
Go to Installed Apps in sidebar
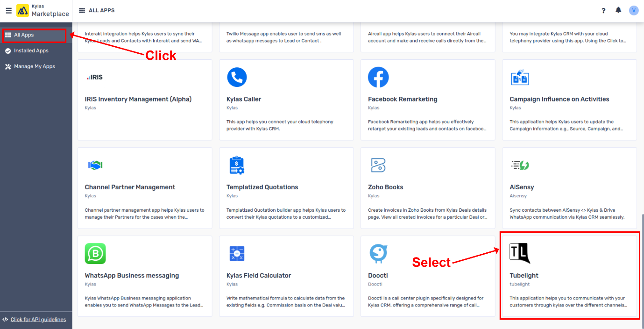tap(31, 50)
